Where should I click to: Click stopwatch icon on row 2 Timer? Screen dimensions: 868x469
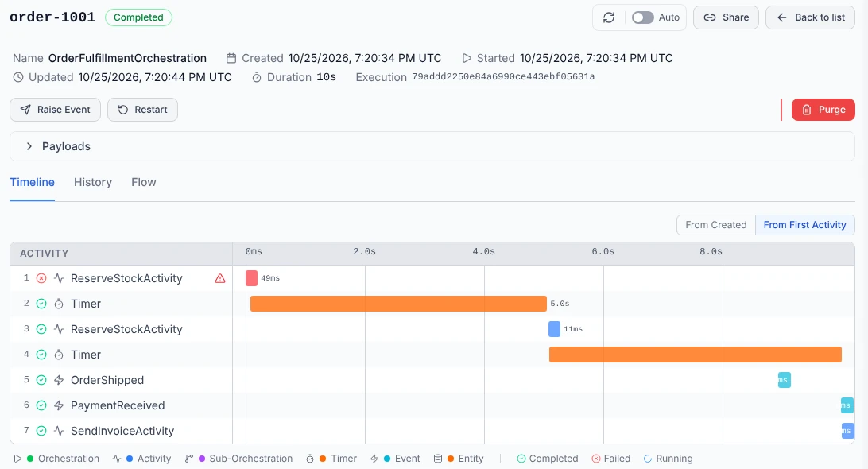coord(59,304)
